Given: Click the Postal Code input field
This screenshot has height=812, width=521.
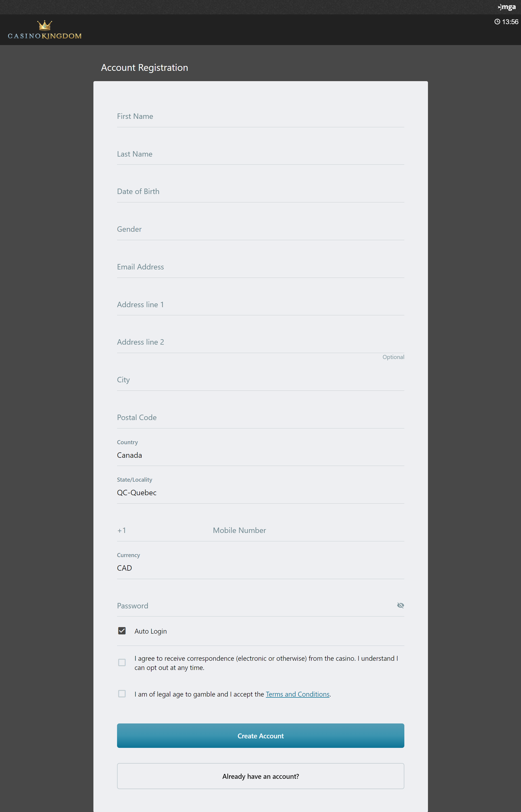Looking at the screenshot, I should click(260, 417).
